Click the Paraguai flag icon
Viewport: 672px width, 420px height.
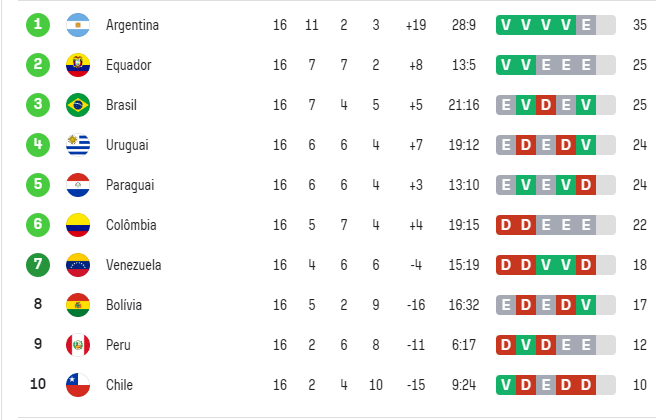point(78,185)
